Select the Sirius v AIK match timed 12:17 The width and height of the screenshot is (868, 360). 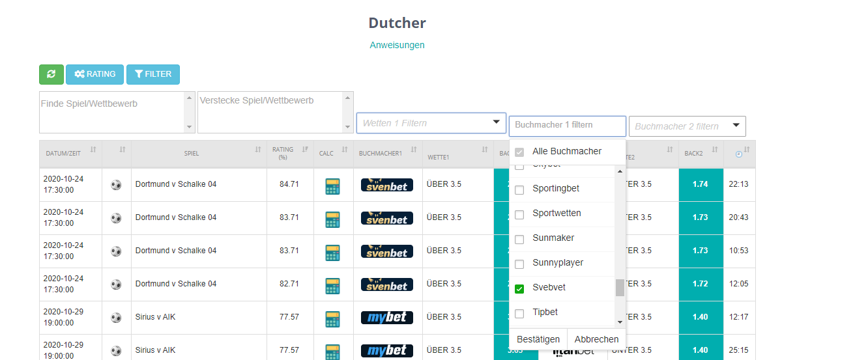(155, 317)
